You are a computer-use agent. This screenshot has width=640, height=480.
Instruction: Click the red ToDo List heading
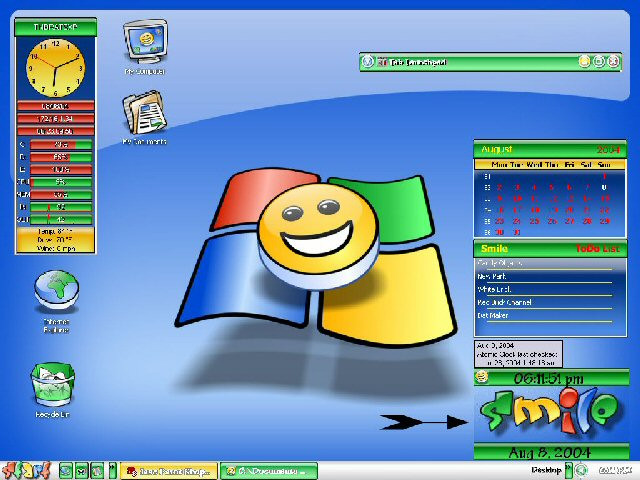coord(598,249)
